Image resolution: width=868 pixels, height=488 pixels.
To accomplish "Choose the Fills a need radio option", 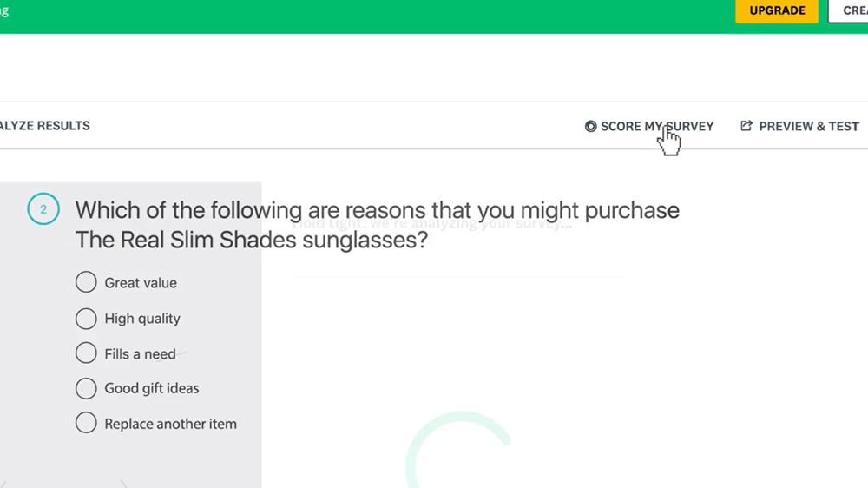I will (x=86, y=353).
